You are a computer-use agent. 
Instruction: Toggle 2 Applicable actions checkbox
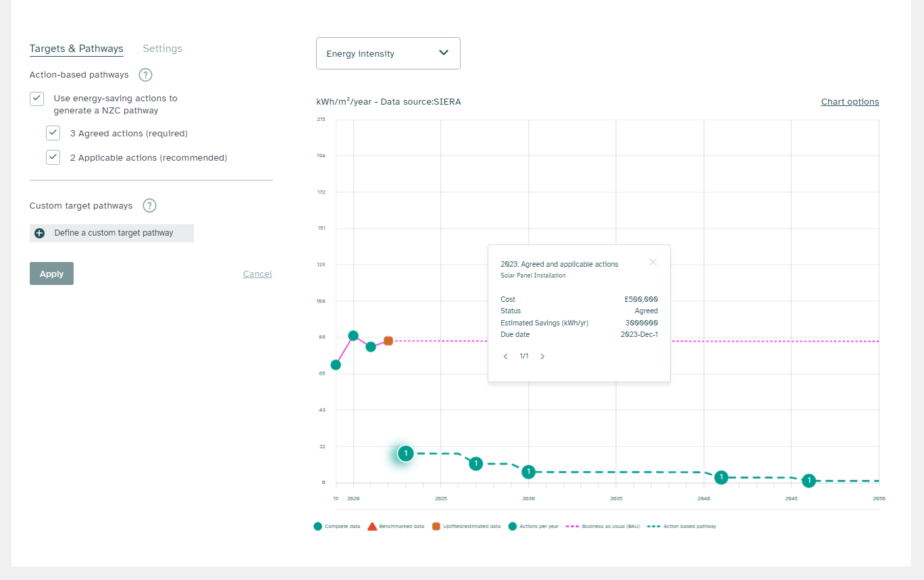tap(53, 157)
